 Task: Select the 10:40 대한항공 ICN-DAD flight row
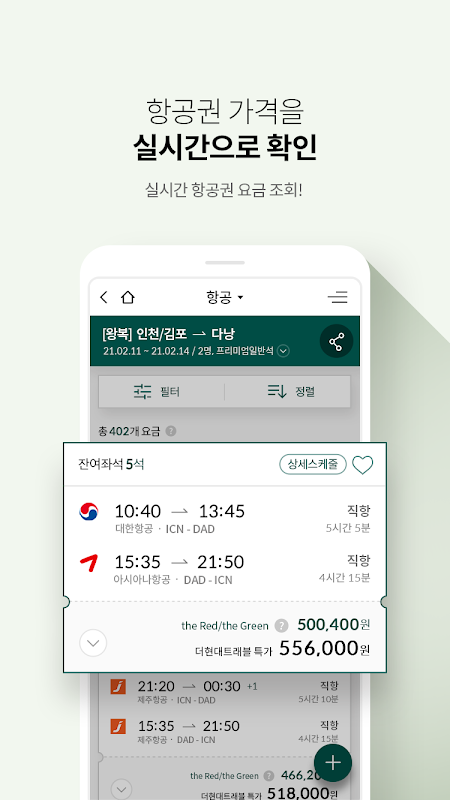224,518
